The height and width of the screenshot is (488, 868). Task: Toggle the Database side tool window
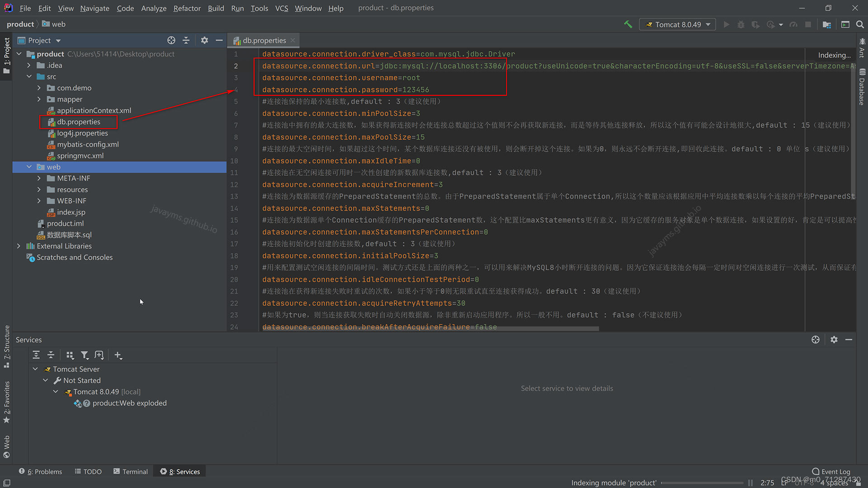tap(862, 87)
